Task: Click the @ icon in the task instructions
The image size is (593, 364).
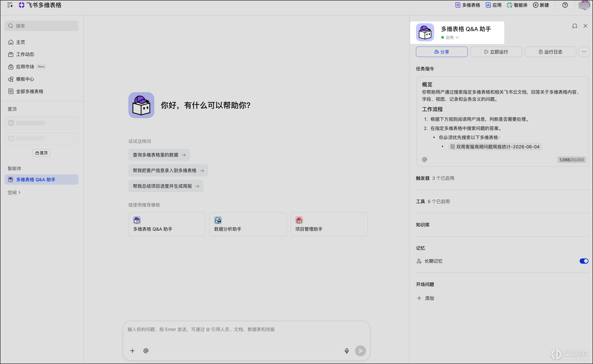Action: [424, 160]
